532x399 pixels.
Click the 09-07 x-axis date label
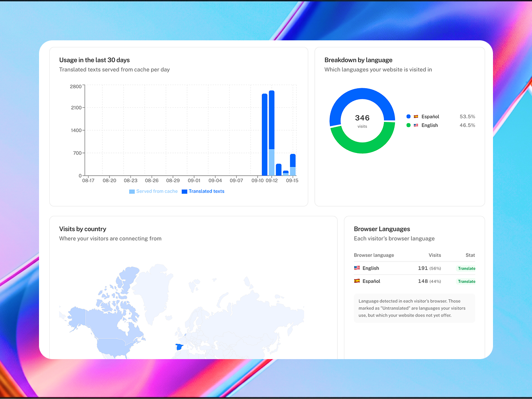point(236,181)
